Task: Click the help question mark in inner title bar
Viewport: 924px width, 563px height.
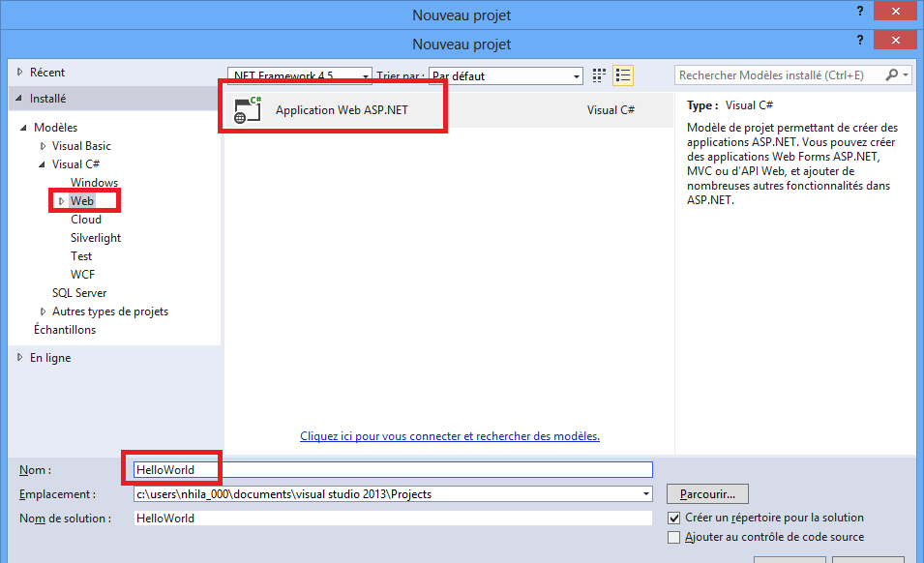Action: pos(860,40)
